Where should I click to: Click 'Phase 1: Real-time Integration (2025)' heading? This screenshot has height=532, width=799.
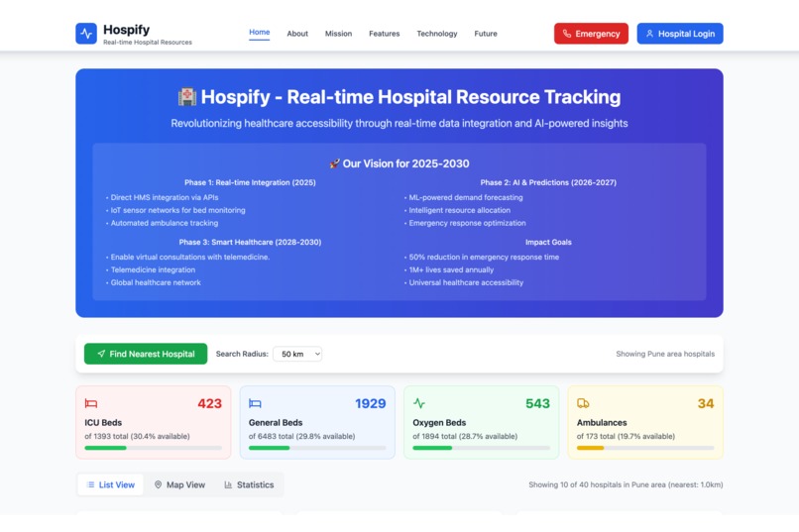click(250, 182)
